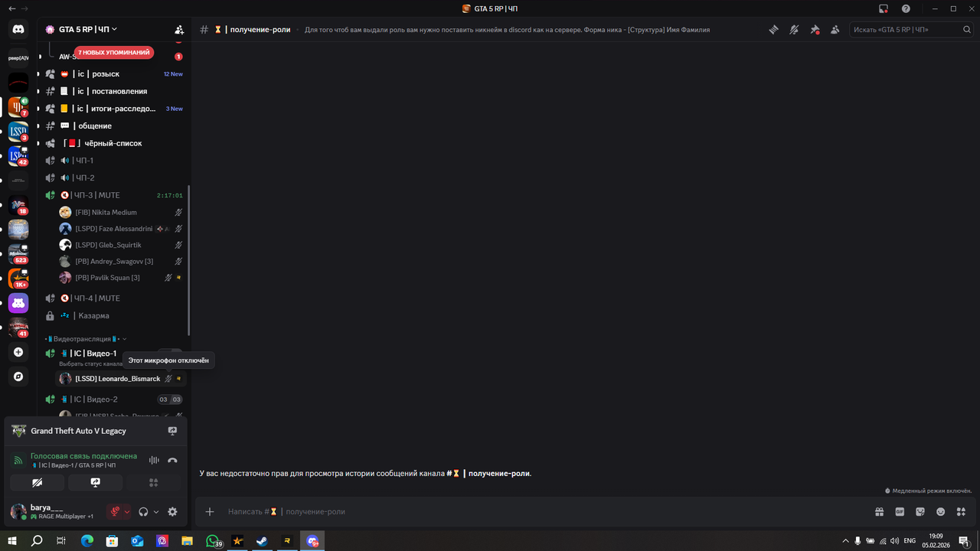Join voice channel ЧП-1
980x551 pixels.
113,161
